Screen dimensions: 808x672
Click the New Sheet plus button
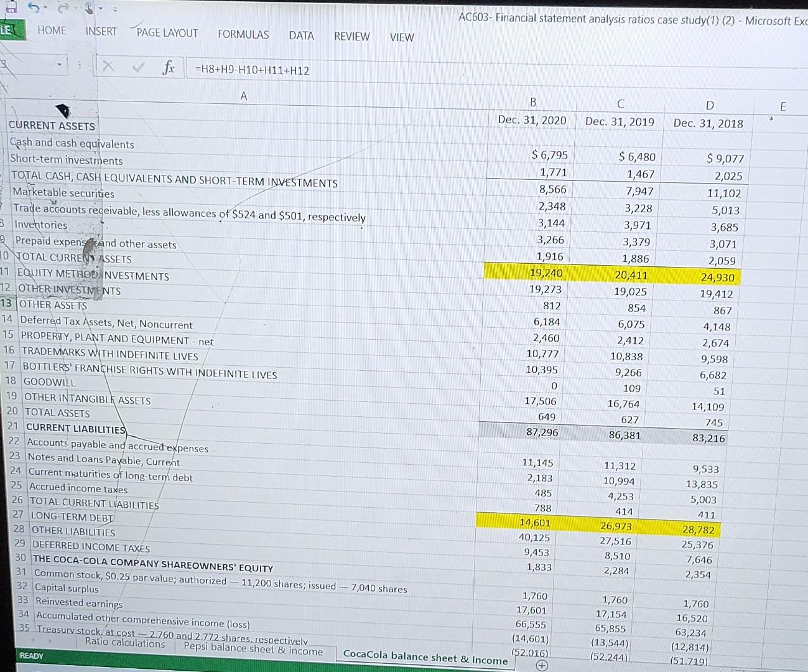click(541, 665)
